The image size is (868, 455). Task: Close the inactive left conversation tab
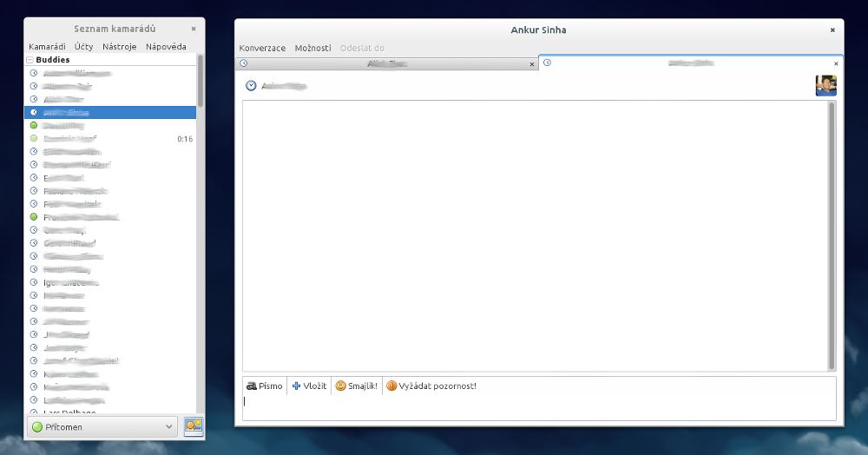click(532, 64)
